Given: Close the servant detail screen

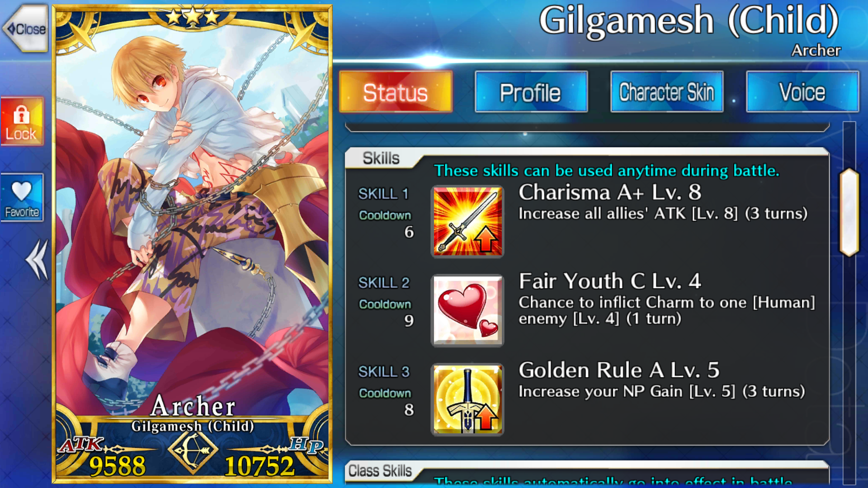Looking at the screenshot, I should coord(26,29).
